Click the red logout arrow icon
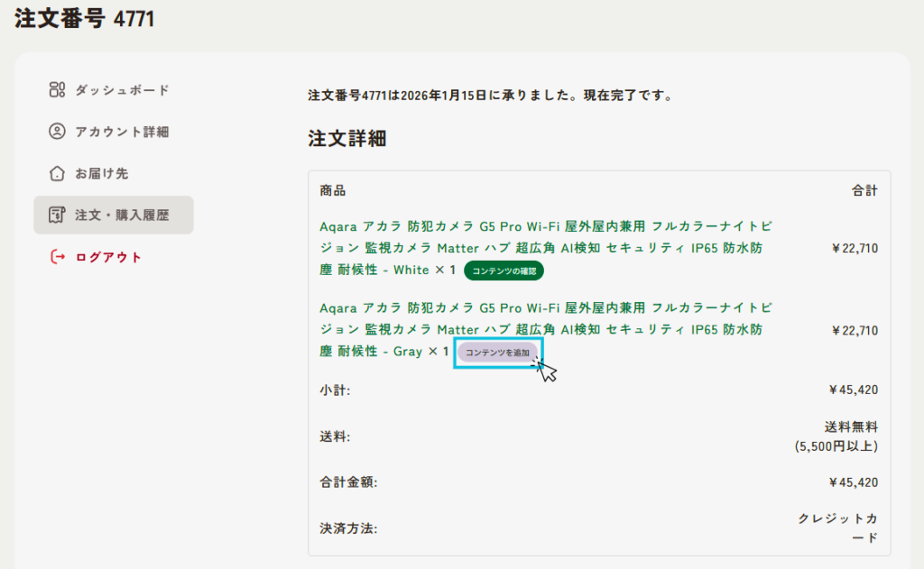924x569 pixels. click(57, 257)
